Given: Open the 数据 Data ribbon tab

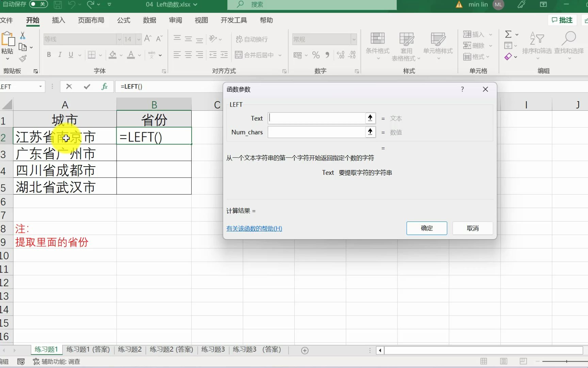Looking at the screenshot, I should point(149,20).
